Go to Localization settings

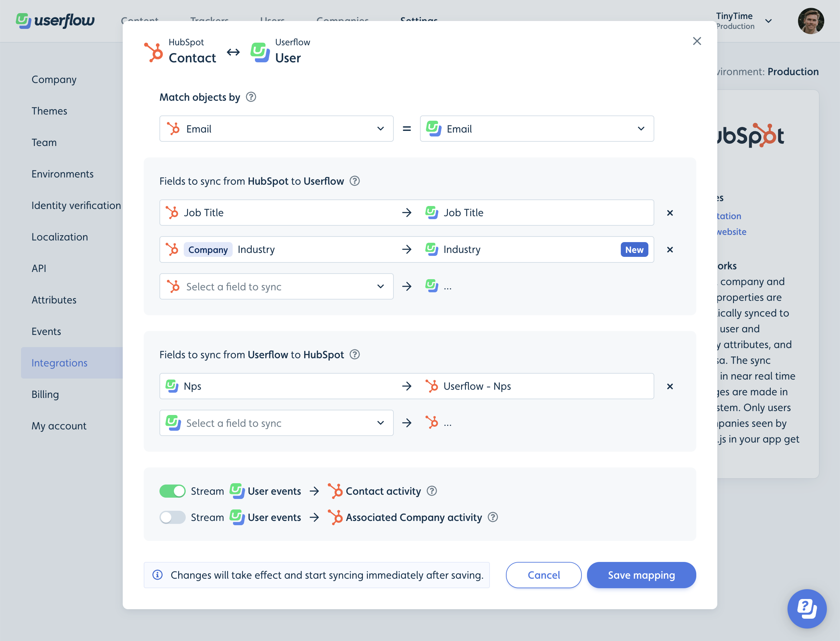tap(59, 237)
